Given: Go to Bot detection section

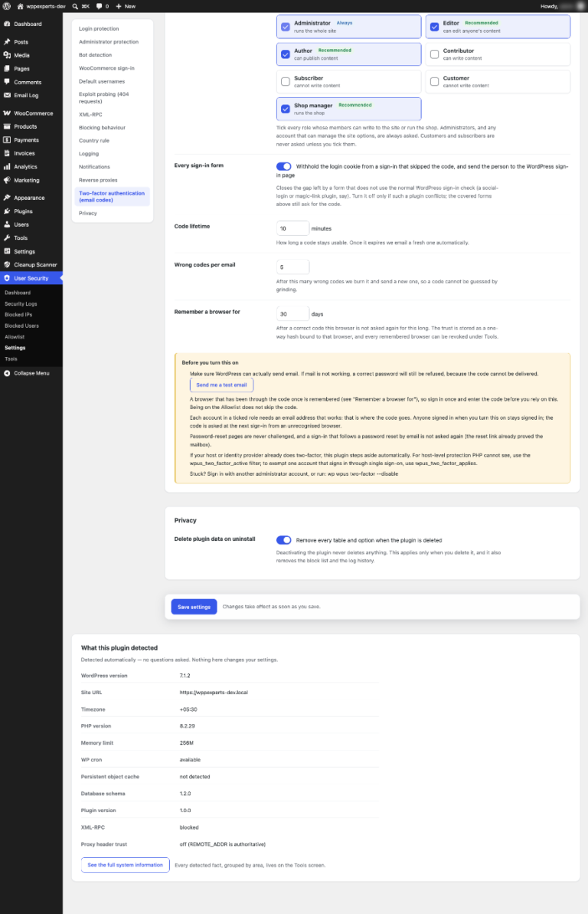Looking at the screenshot, I should pos(95,55).
